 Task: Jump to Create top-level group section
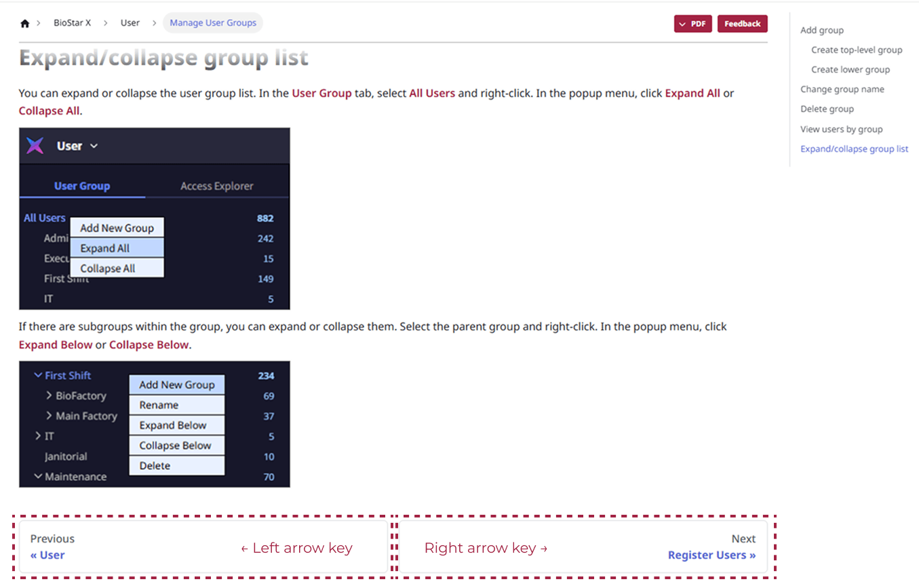[857, 50]
